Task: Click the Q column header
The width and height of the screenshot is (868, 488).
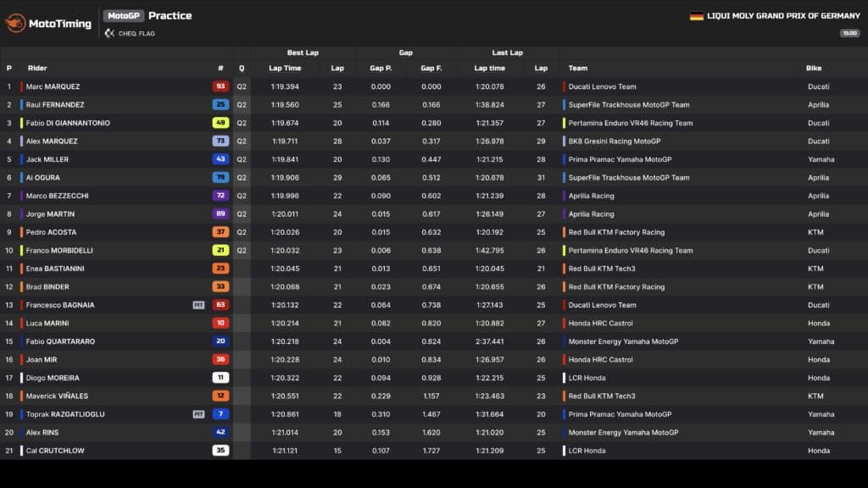Action: pyautogui.click(x=242, y=68)
